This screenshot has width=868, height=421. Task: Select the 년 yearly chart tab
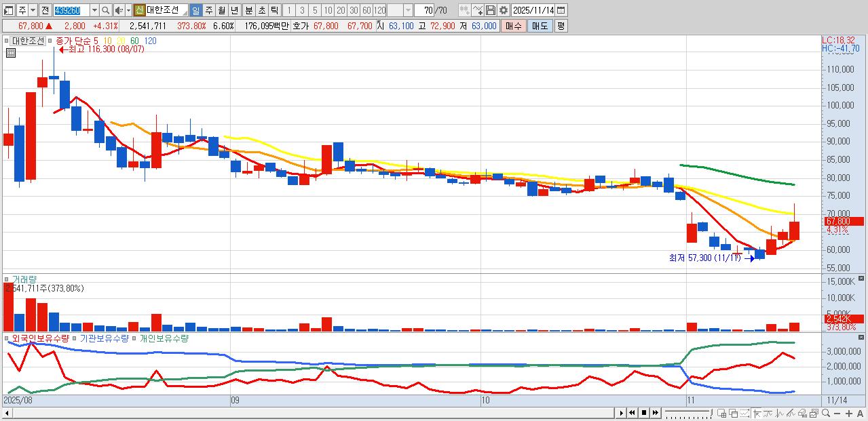234,10
